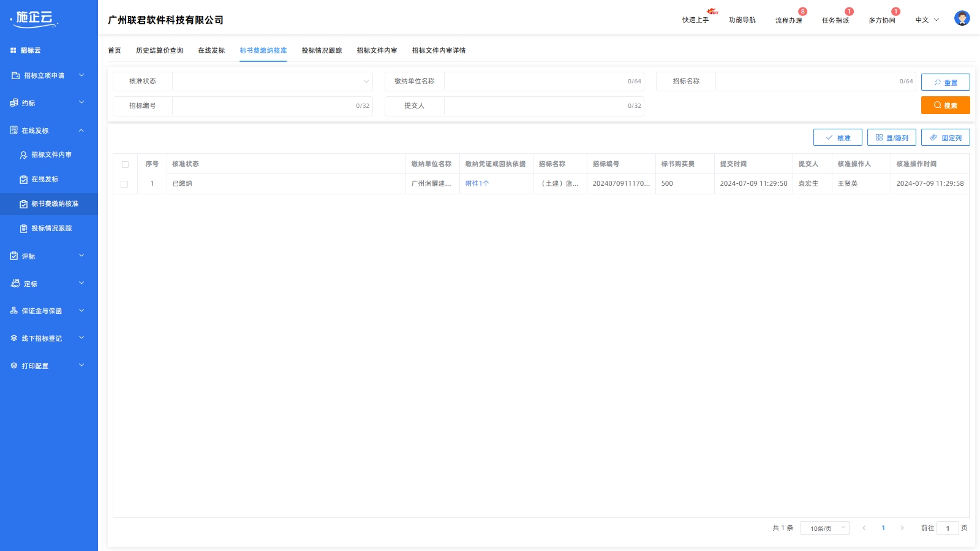Check the row 1 checkbox

click(124, 184)
